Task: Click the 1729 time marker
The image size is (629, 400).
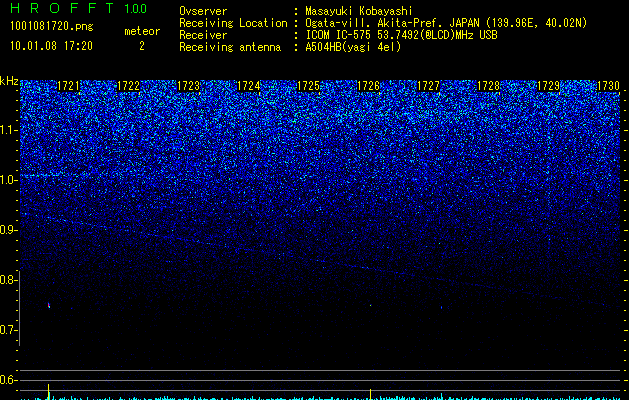Action: [548, 86]
